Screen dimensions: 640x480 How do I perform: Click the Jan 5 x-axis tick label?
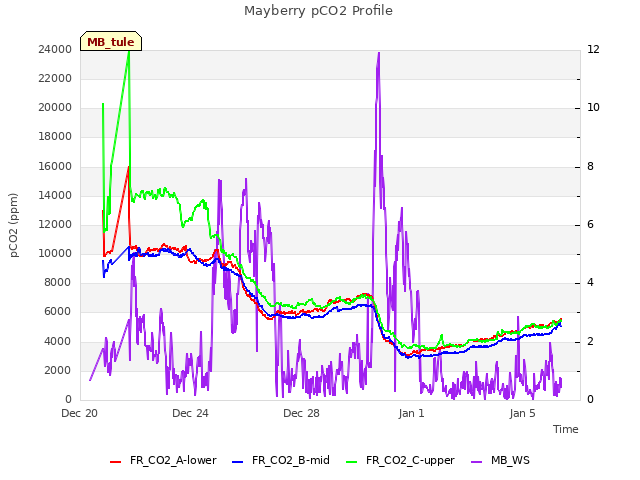522,413
